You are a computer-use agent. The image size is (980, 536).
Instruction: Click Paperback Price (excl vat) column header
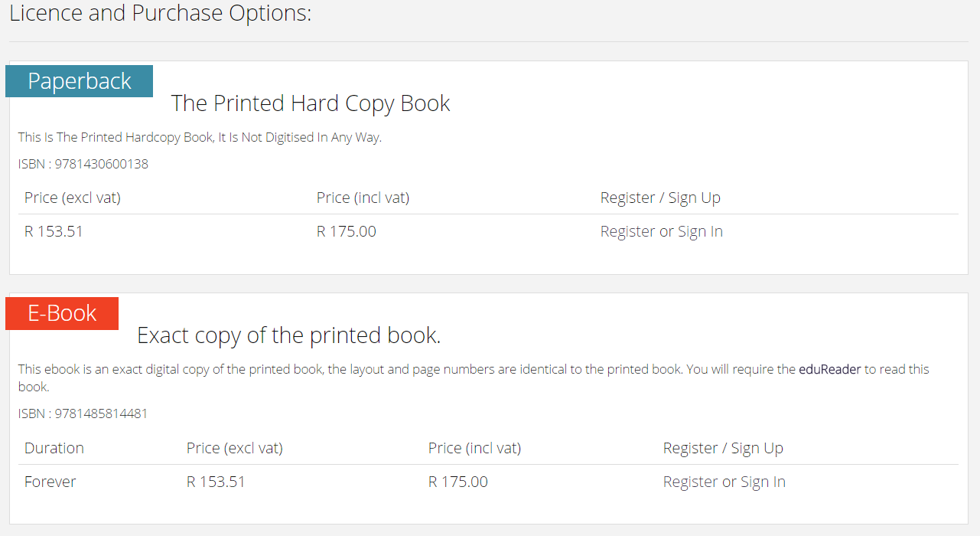pos(73,198)
